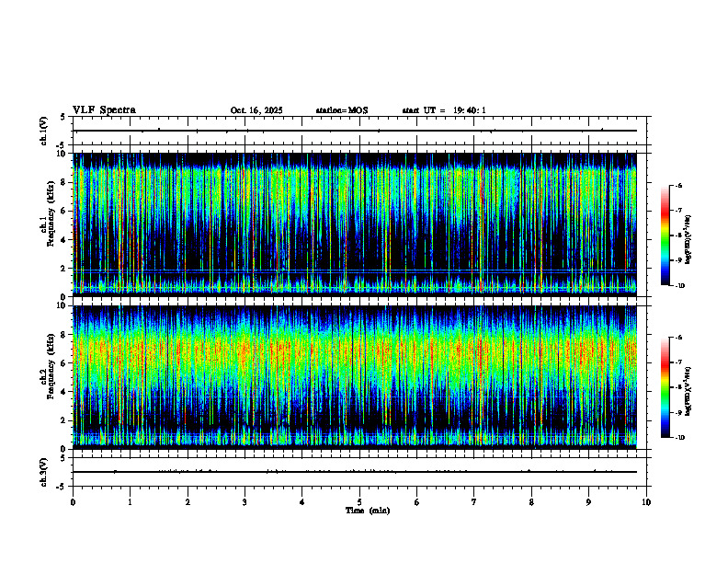Screen dimensions: 728x563
Task: Click the "VLF Spectra" title text
Action: tap(104, 110)
